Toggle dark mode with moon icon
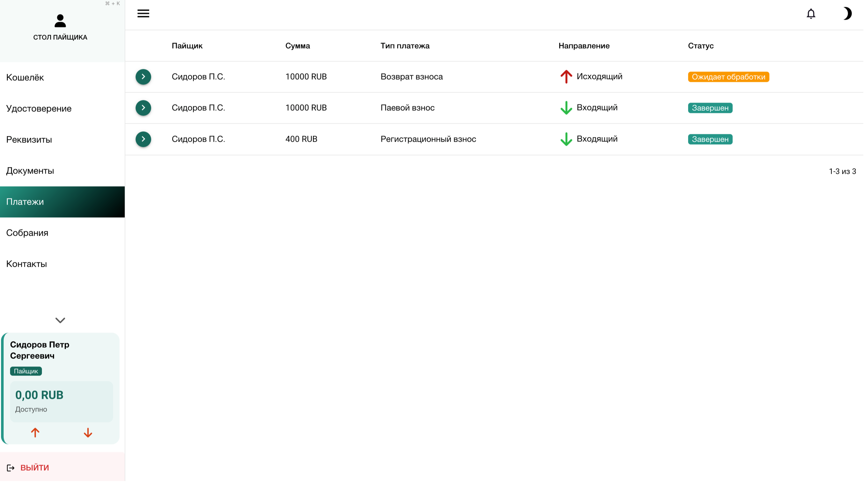Image resolution: width=868 pixels, height=485 pixels. pyautogui.click(x=847, y=13)
